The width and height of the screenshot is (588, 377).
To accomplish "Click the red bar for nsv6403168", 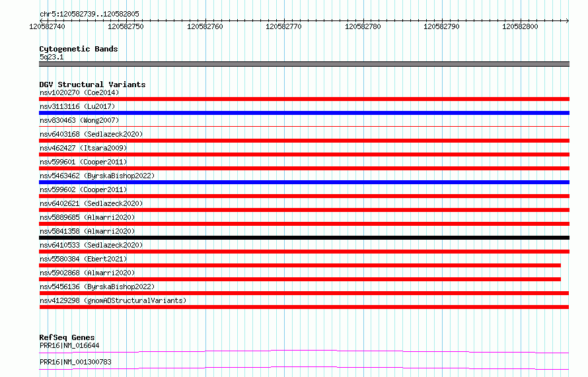I will 304,141.
